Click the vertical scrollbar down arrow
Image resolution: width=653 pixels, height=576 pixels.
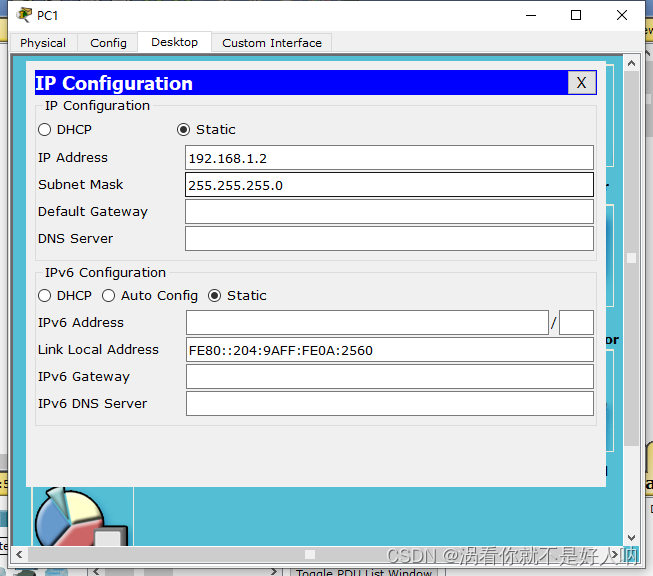pos(631,538)
